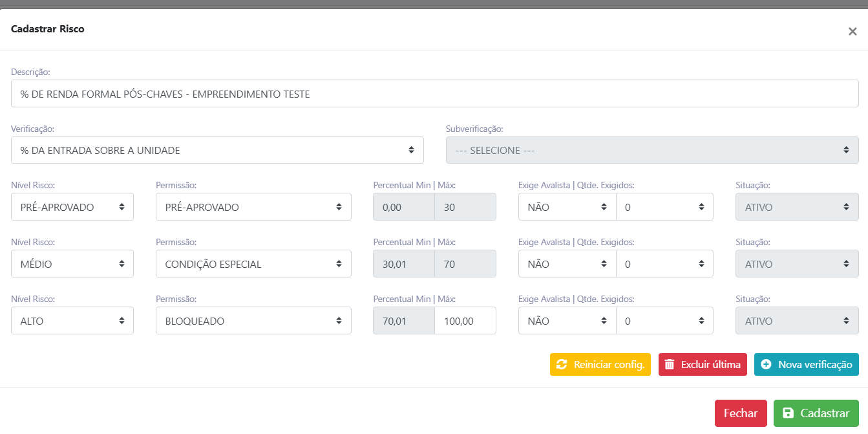Close the Cadastrar Risco dialog with X
Screen dimensions: 868x434
click(852, 32)
